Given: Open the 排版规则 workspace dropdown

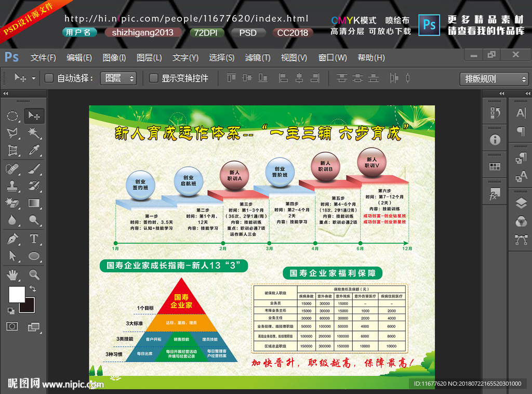Looking at the screenshot, I should click(x=495, y=79).
